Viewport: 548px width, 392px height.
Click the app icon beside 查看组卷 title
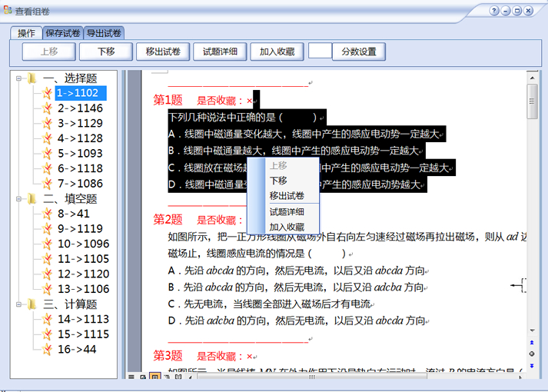click(x=8, y=10)
